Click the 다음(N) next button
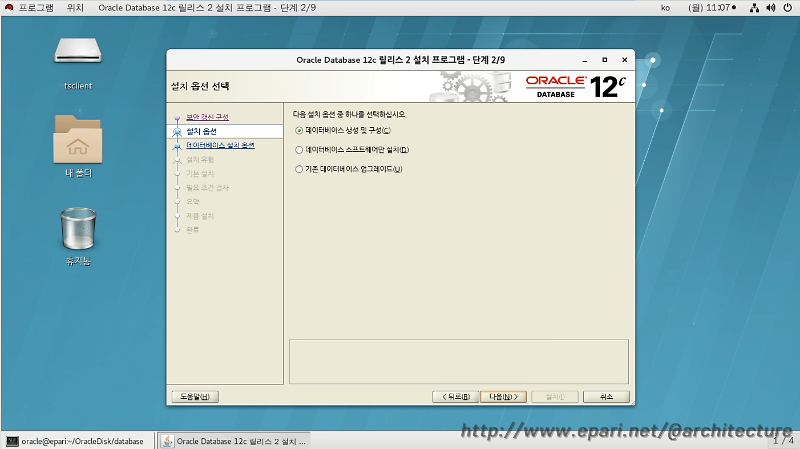 click(503, 396)
